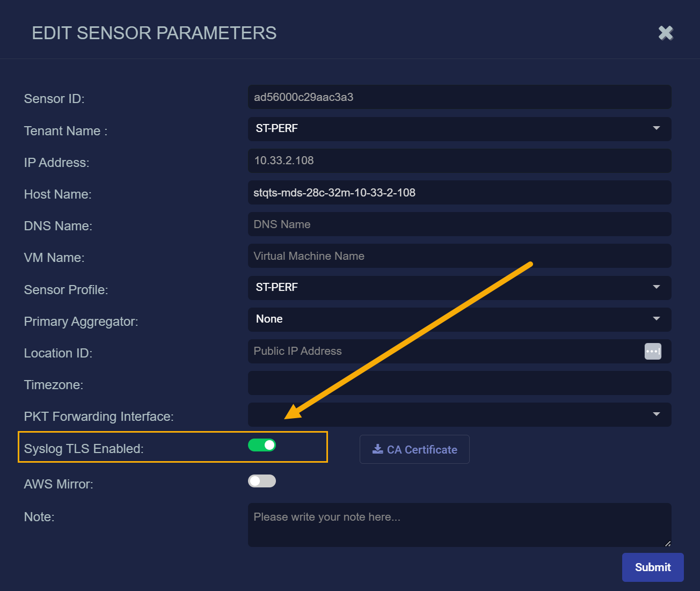Open the Primary Aggregator dropdown
700x591 pixels.
pos(460,319)
